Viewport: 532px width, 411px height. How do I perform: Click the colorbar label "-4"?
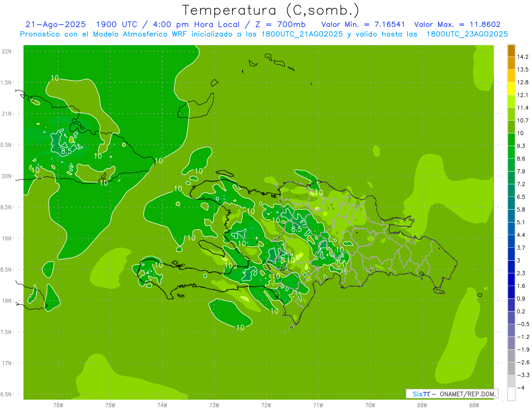pos(520,388)
